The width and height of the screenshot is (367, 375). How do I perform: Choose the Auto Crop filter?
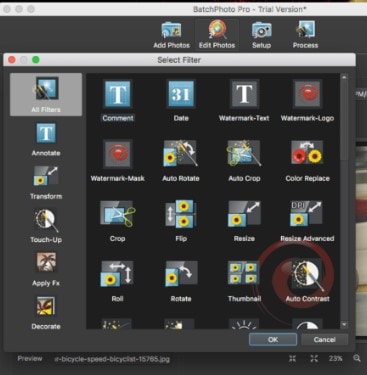(244, 161)
